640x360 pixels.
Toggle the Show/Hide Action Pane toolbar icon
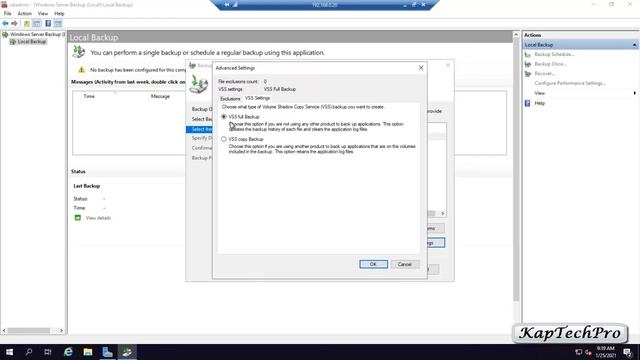(x=58, y=24)
